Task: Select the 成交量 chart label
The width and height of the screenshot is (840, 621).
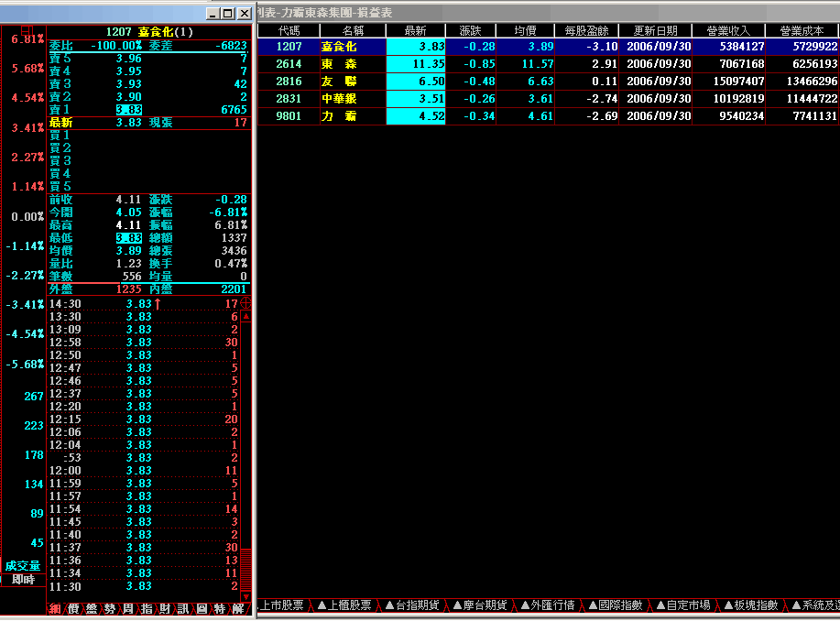Action: pos(23,566)
